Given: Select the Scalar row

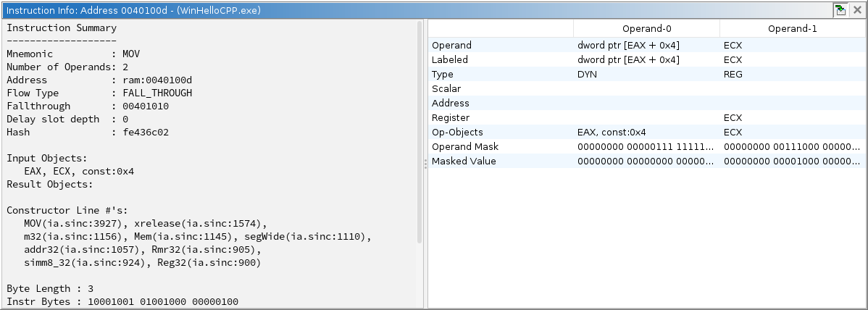Looking at the screenshot, I should click(x=446, y=88).
